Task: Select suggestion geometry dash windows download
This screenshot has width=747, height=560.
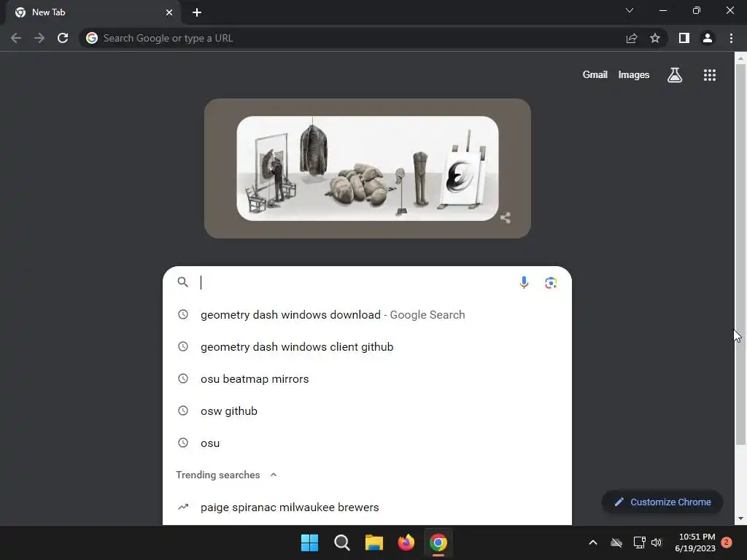Action: 367,315
